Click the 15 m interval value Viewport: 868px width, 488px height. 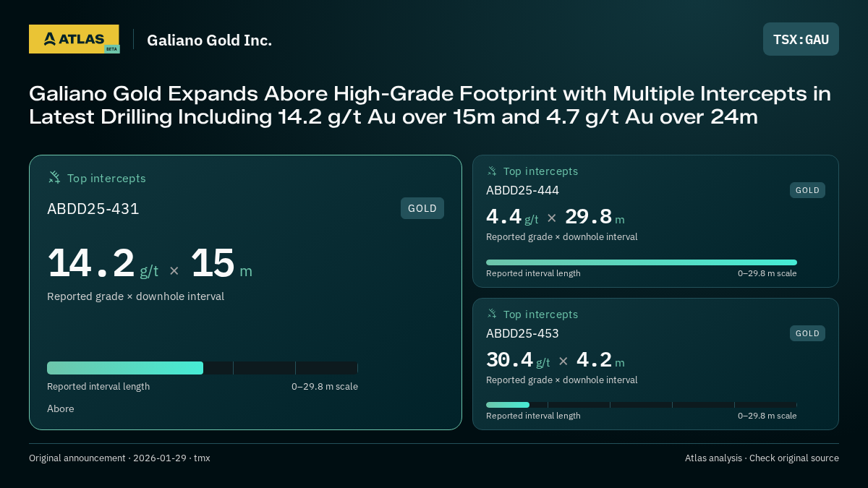pos(221,263)
